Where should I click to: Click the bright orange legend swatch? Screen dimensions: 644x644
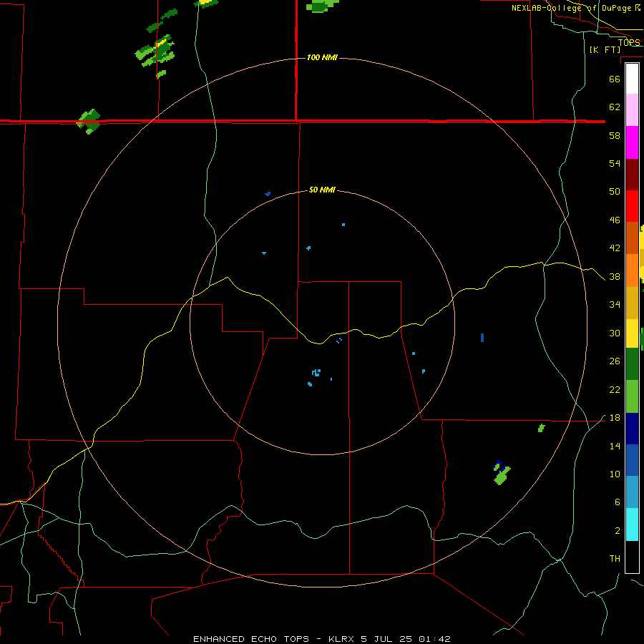point(632,270)
